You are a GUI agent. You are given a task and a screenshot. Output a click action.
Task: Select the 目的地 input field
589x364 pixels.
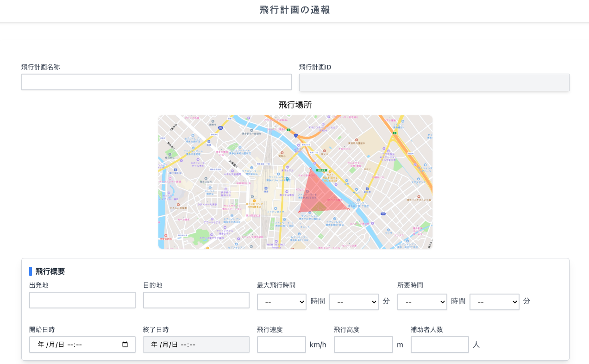click(196, 300)
